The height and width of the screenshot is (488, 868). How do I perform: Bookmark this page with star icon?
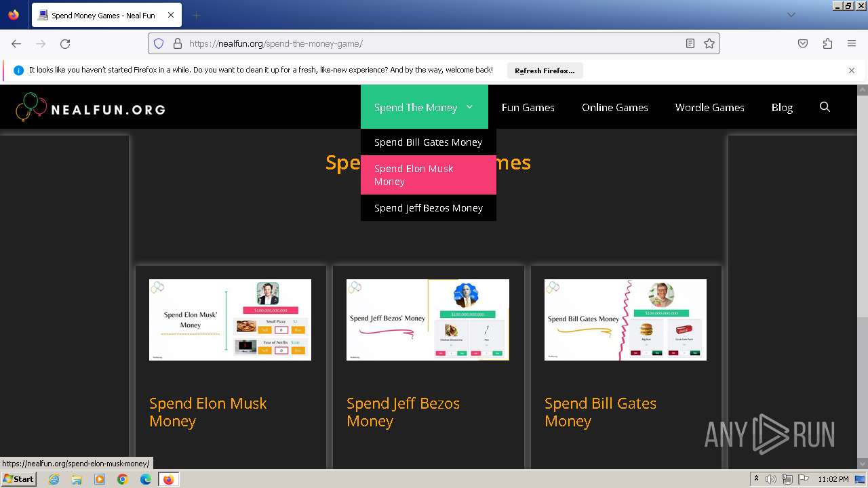pyautogui.click(x=709, y=43)
